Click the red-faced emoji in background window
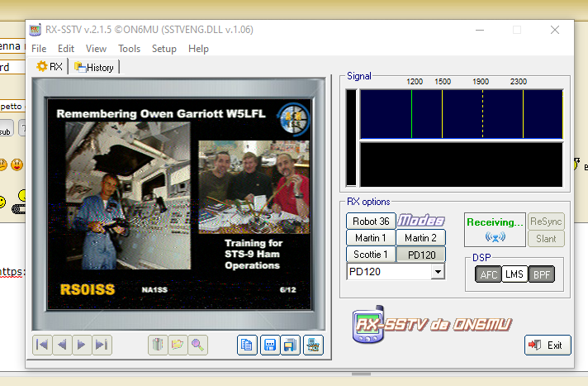Image resolution: width=588 pixels, height=386 pixels. pos(17,164)
